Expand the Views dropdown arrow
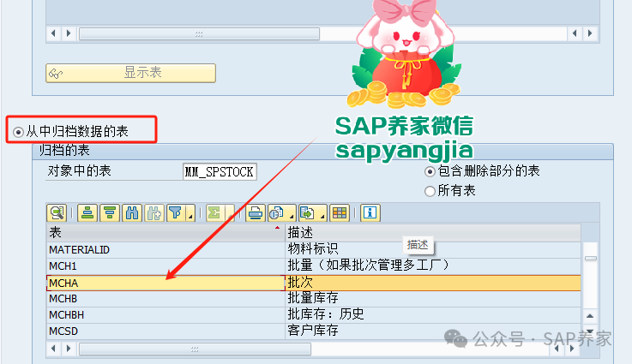Viewport: 632px width, 364px height. (292, 214)
